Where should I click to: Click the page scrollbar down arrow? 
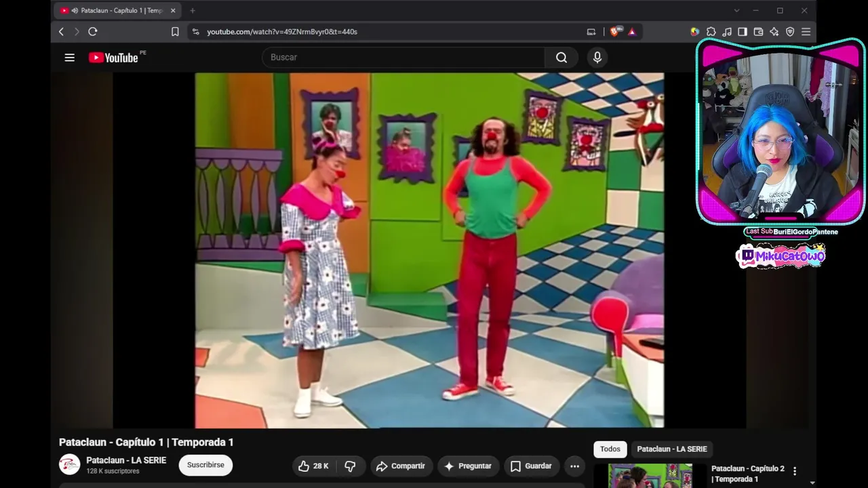pos(812,483)
